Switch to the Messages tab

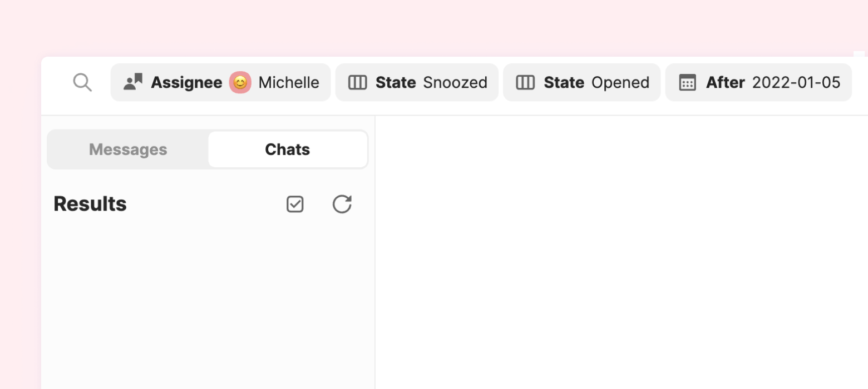point(128,149)
